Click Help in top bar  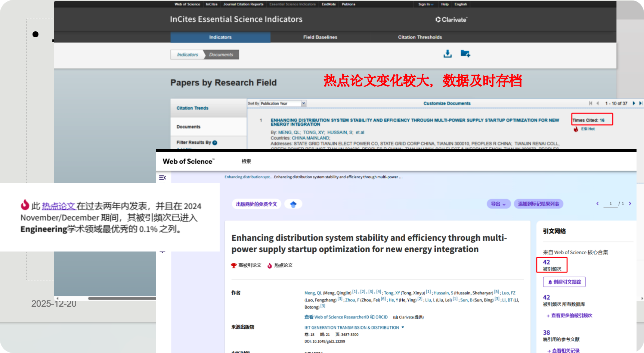click(x=445, y=4)
